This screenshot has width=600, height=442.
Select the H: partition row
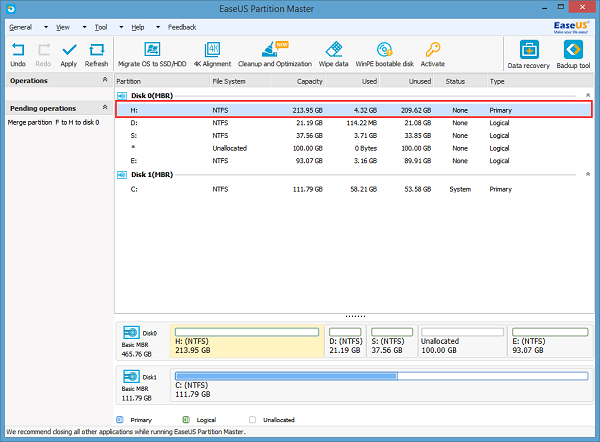(354, 110)
